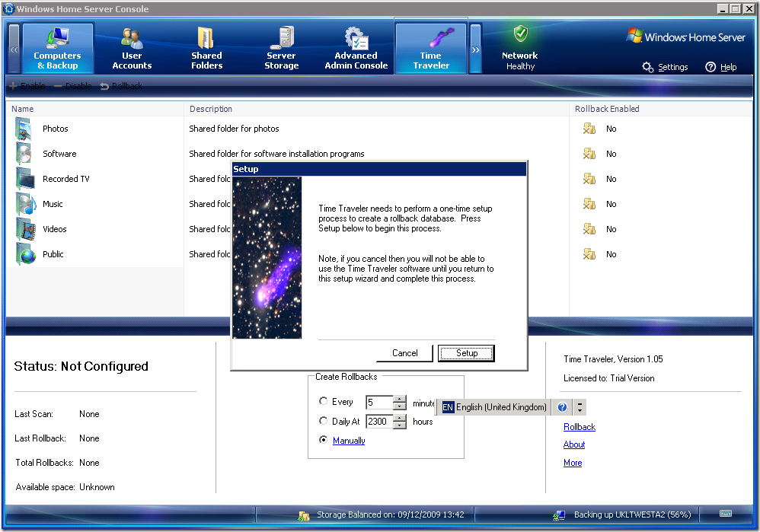The height and width of the screenshot is (532, 760).
Task: Select the Videos folder icon
Action: click(x=25, y=229)
